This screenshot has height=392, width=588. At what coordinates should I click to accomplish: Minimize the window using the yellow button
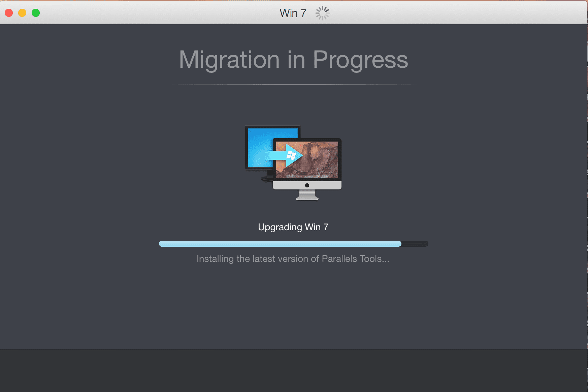pos(22,13)
